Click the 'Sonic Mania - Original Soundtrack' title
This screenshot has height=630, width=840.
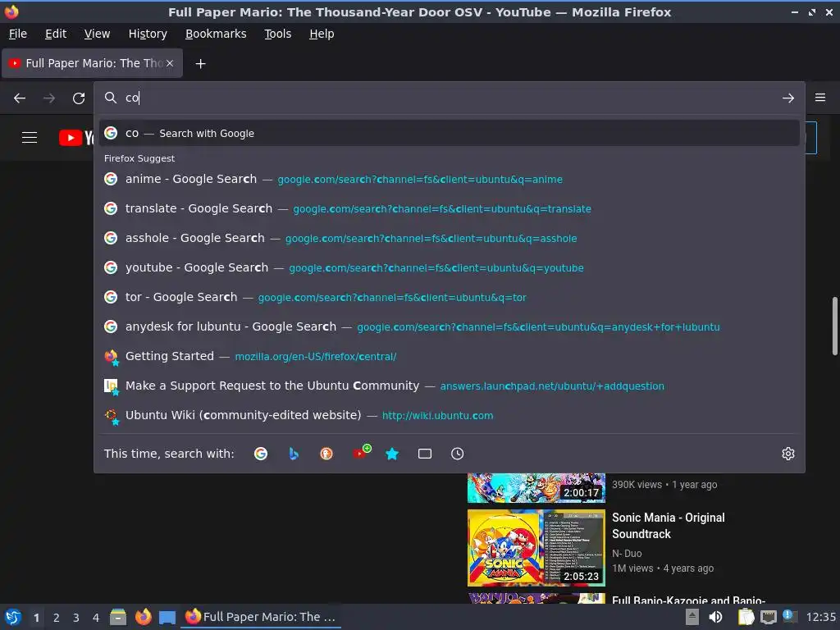(668, 526)
